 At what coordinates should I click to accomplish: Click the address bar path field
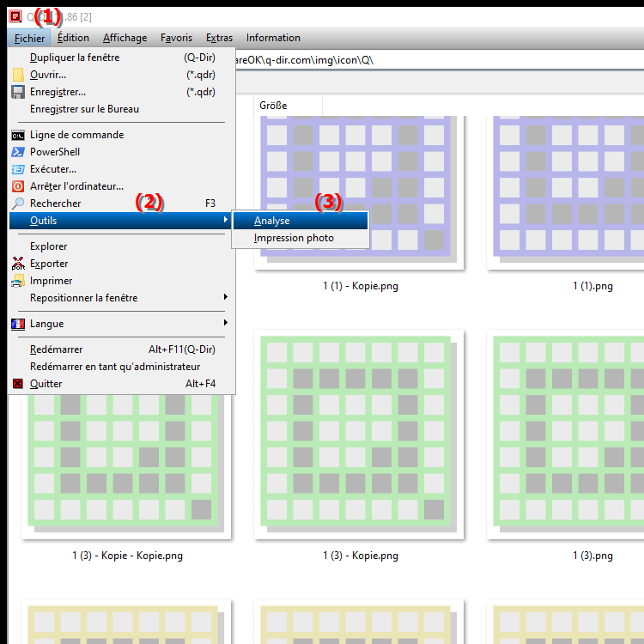(x=440, y=60)
